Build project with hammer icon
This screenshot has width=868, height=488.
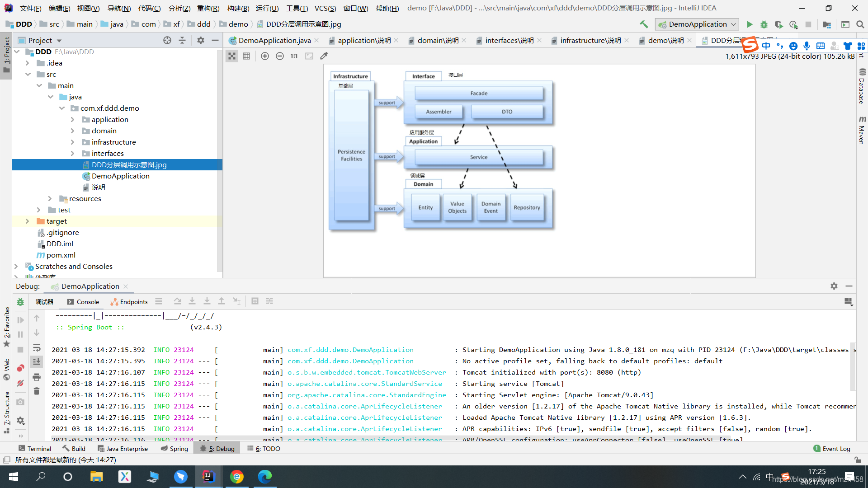click(x=644, y=24)
